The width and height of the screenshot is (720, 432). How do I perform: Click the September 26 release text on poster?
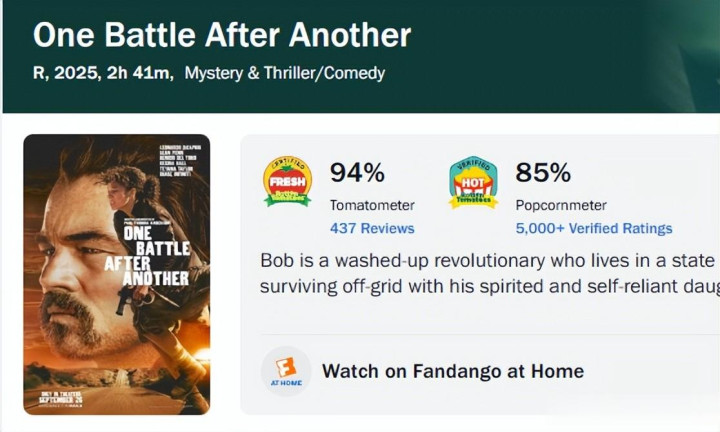pos(60,399)
